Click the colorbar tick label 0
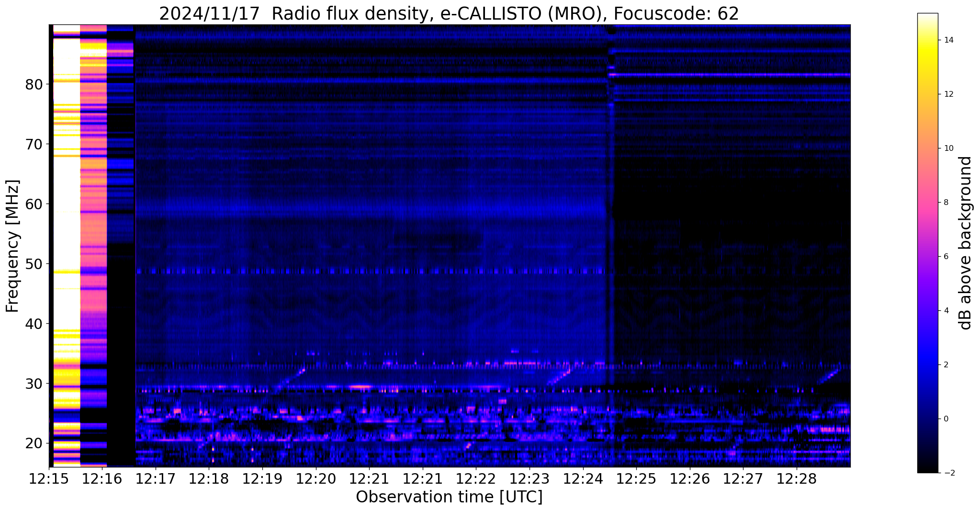 coord(945,419)
